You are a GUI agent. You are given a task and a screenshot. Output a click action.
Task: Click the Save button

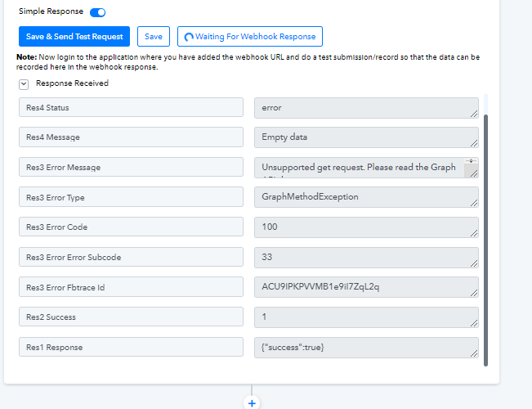click(x=154, y=36)
